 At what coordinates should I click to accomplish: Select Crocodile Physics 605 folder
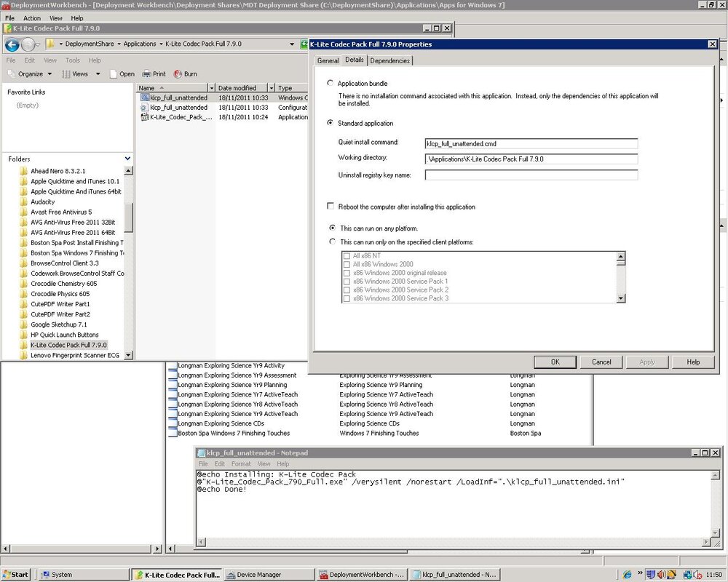pos(60,294)
